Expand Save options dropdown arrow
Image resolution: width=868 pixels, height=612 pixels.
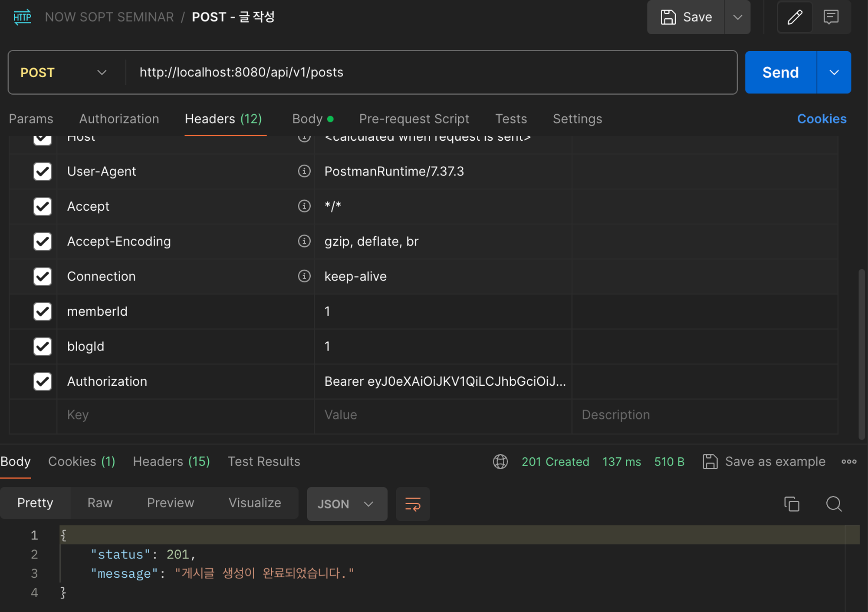(737, 17)
